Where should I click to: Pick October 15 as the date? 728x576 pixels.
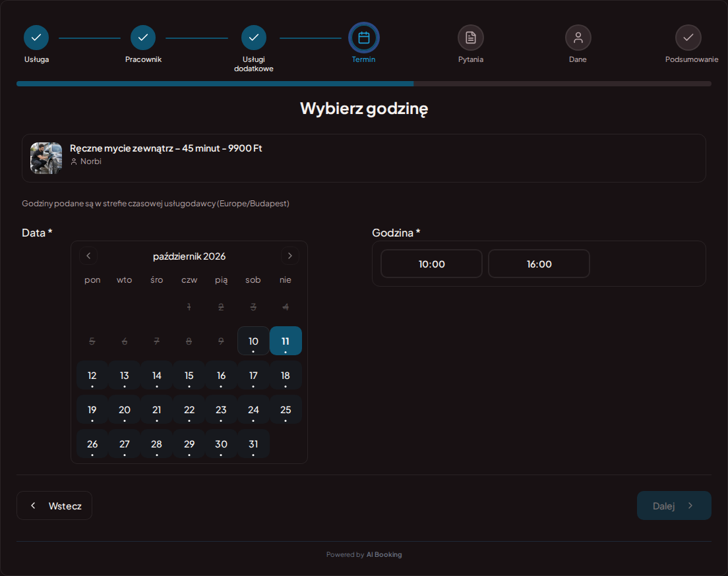coord(189,376)
